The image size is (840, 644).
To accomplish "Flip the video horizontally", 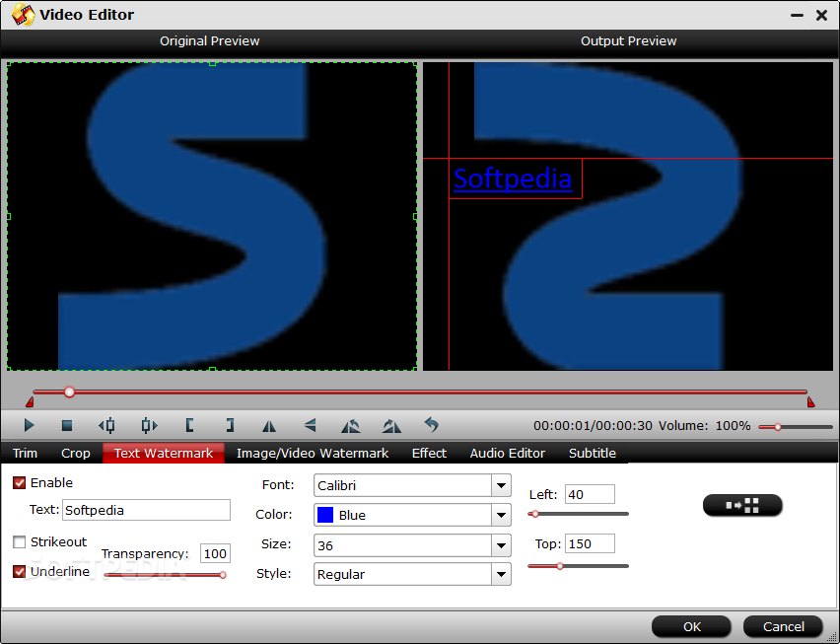I will tap(269, 426).
